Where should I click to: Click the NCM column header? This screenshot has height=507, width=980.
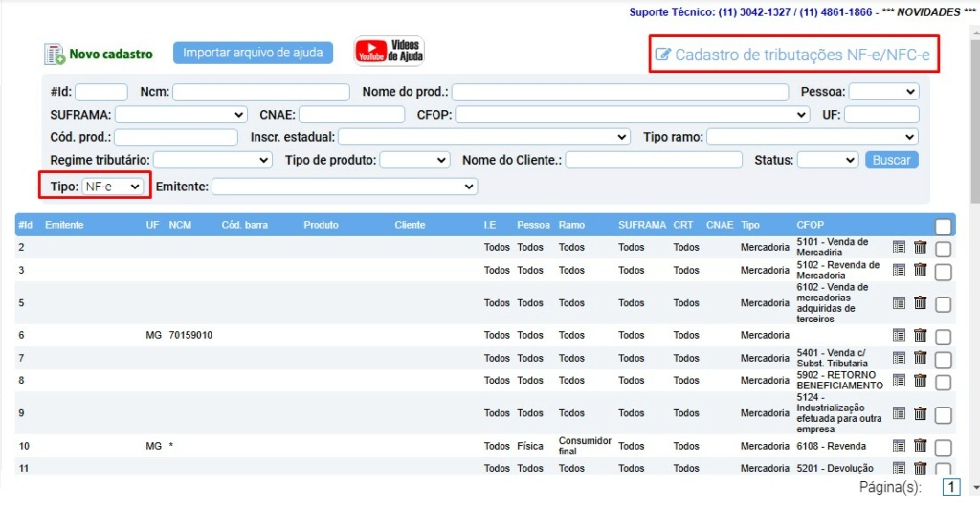[x=180, y=225]
